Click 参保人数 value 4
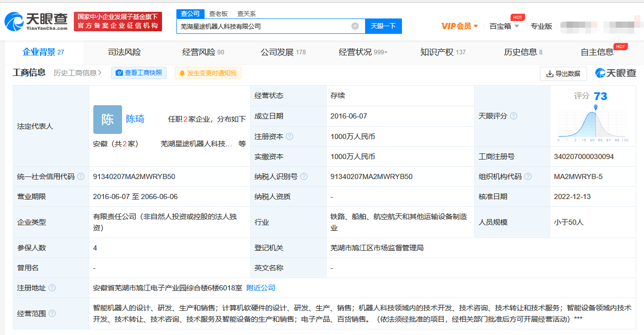 95,248
